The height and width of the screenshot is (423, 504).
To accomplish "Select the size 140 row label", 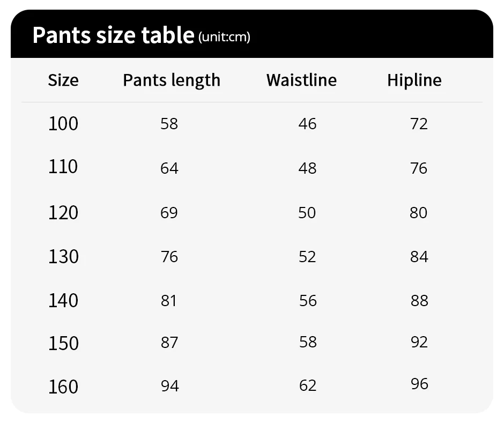I will (63, 301).
